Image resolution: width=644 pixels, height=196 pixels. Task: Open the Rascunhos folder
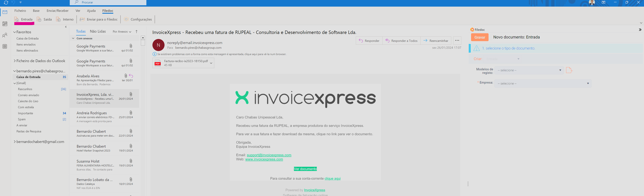tap(25, 89)
